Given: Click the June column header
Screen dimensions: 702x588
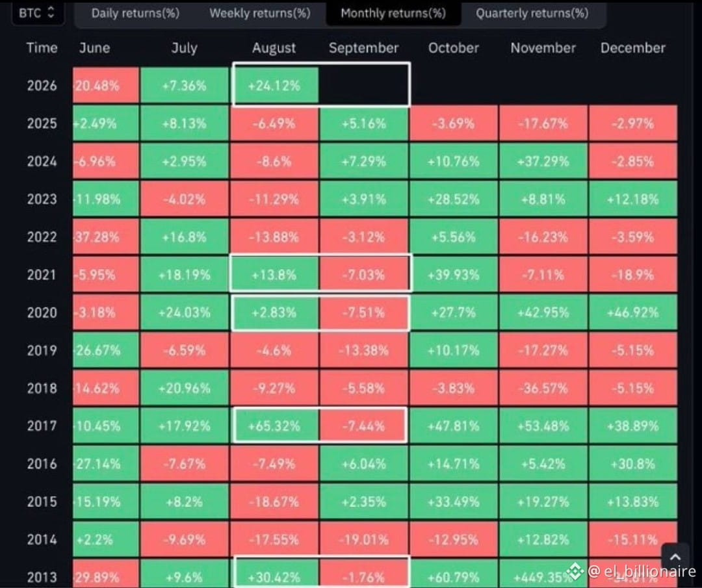Looking at the screenshot, I should point(94,48).
